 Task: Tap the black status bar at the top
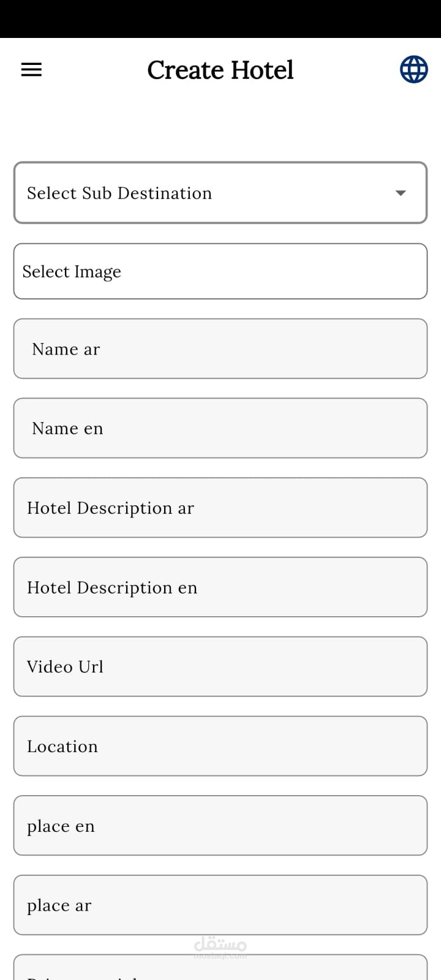(x=221, y=18)
